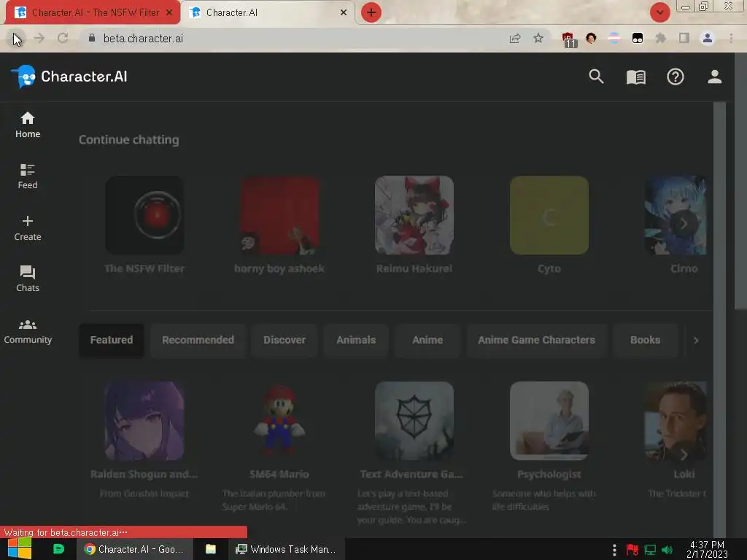Select the Anime category tab
The height and width of the screenshot is (560, 747).
coord(427,340)
